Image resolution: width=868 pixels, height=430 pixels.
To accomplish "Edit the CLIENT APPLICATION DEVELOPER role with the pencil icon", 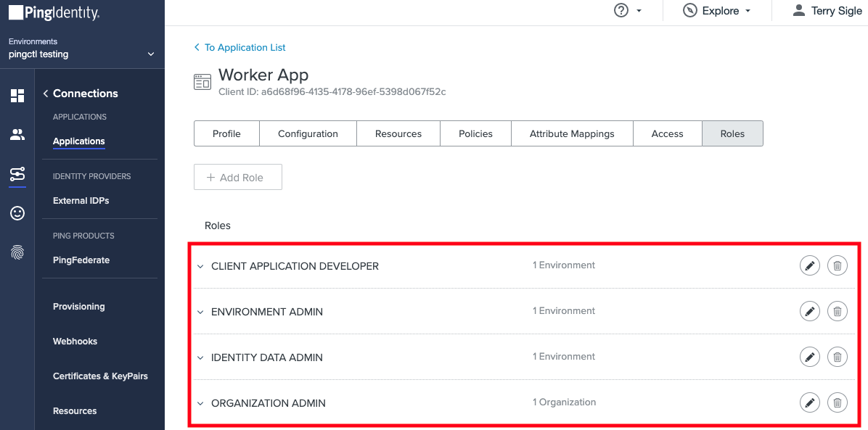I will coord(809,265).
